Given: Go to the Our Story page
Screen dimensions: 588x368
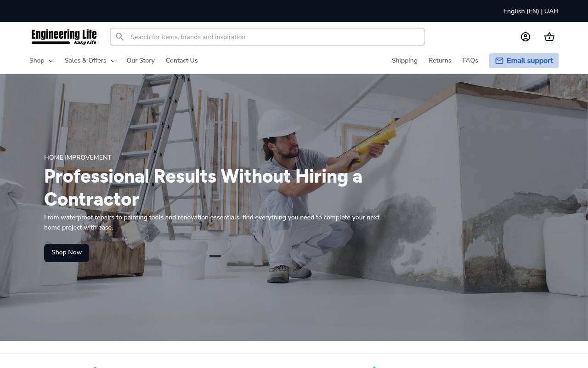Looking at the screenshot, I should 141,60.
